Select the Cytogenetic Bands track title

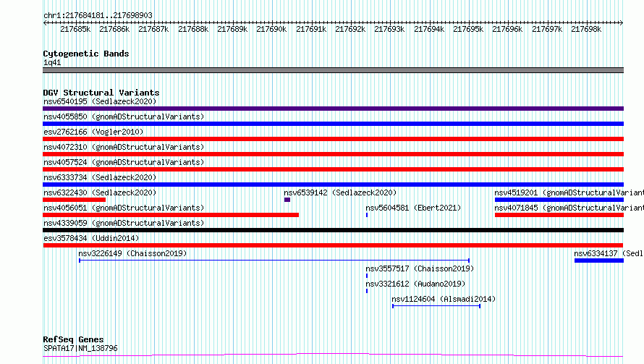pos(86,54)
